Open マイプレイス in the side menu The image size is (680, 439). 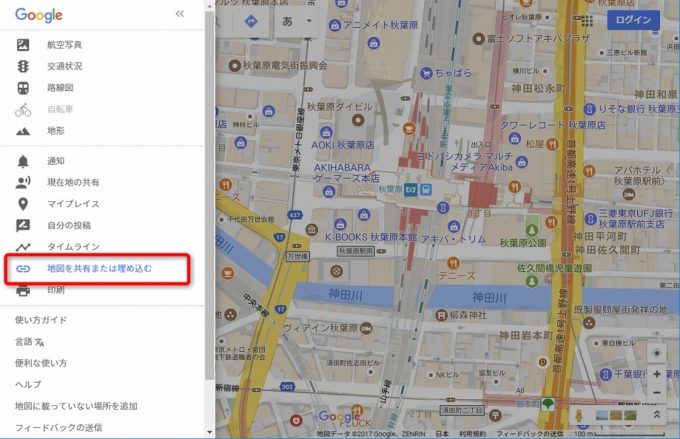(x=73, y=204)
